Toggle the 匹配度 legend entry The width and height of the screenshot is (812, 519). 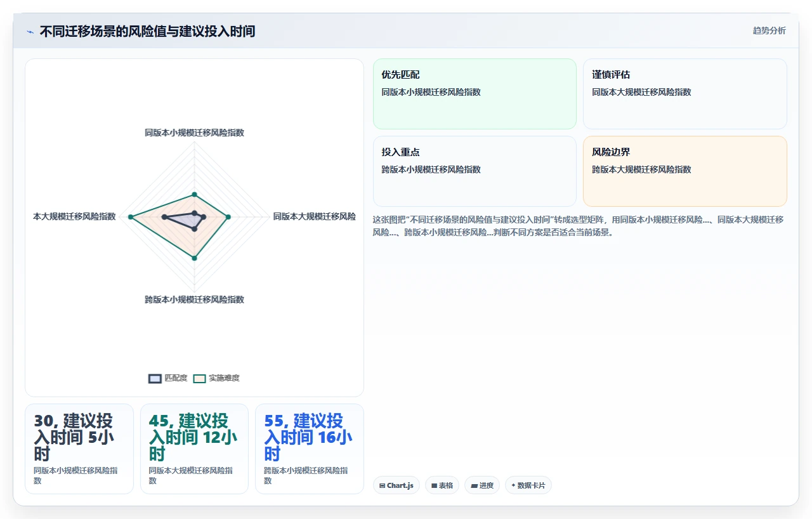(x=168, y=378)
